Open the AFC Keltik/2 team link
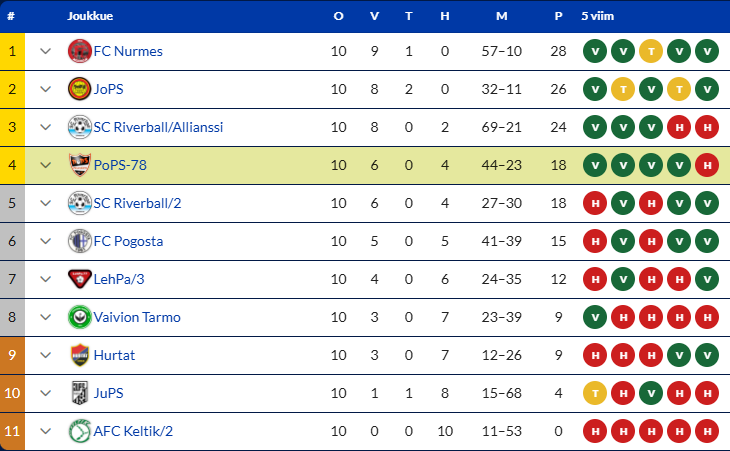This screenshot has height=451, width=730. [x=133, y=431]
